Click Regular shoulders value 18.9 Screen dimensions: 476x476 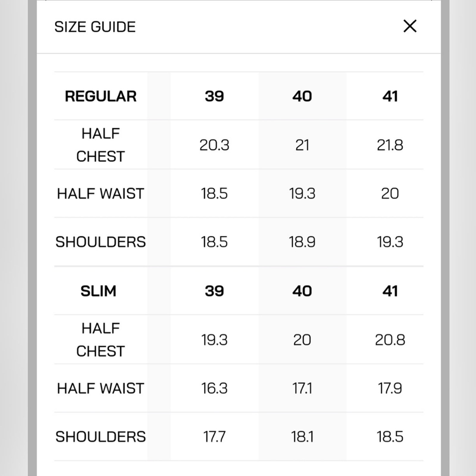(302, 242)
